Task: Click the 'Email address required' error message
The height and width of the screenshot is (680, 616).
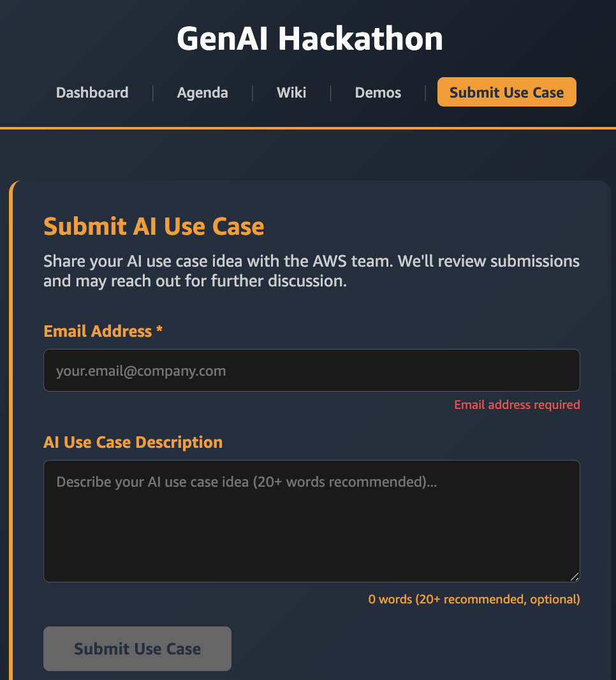Action: pyautogui.click(x=517, y=404)
